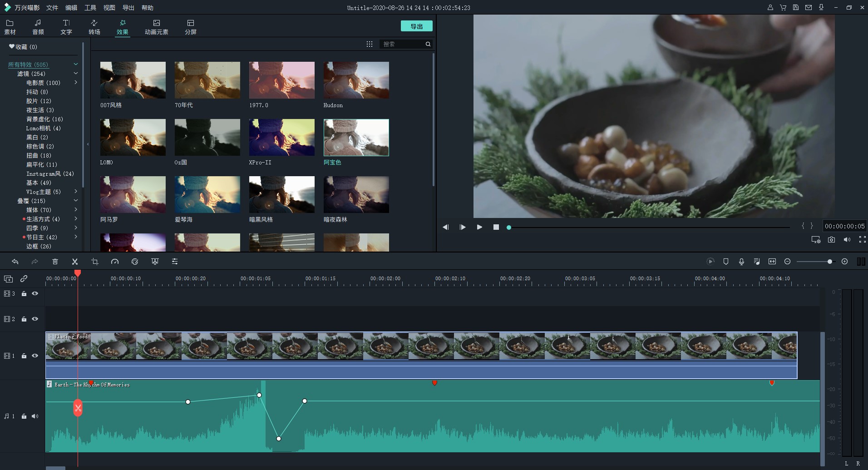Click the delete trash icon
868x470 pixels.
pyautogui.click(x=55, y=262)
